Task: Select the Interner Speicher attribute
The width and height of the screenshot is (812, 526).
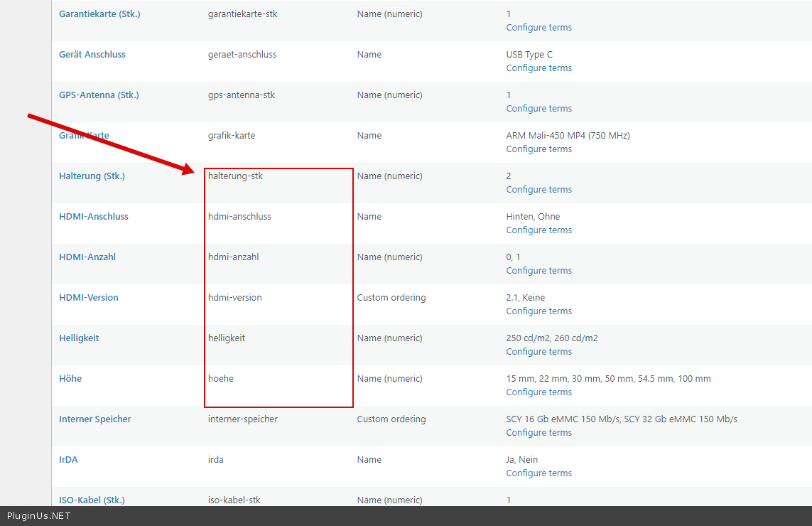Action: pos(95,419)
